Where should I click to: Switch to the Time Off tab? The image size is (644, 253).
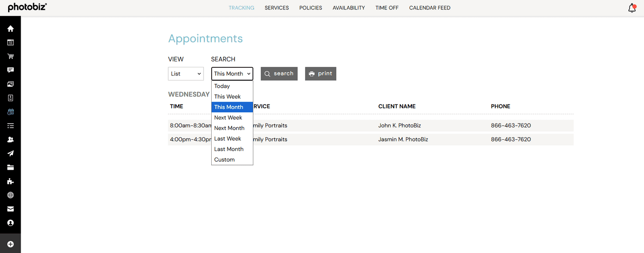pos(387,8)
